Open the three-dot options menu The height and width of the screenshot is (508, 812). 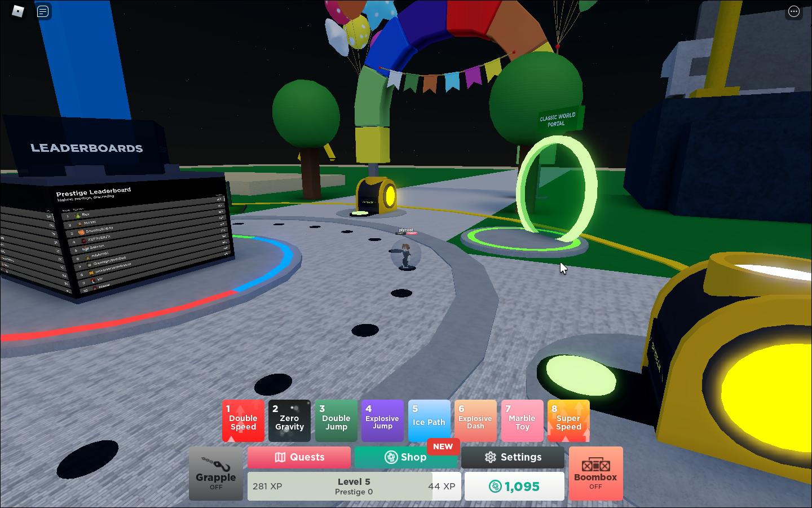[x=793, y=11]
